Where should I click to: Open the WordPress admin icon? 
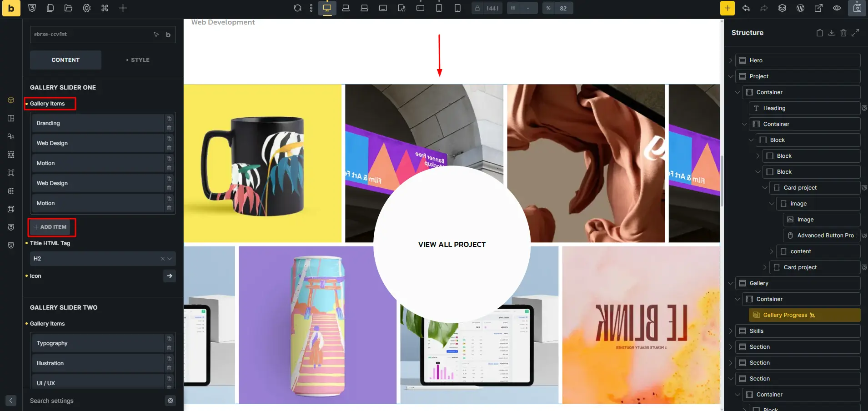[x=800, y=8]
